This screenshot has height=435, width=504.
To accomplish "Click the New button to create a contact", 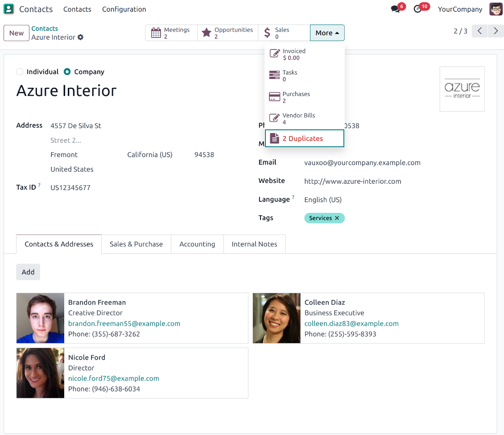I will [x=16, y=33].
